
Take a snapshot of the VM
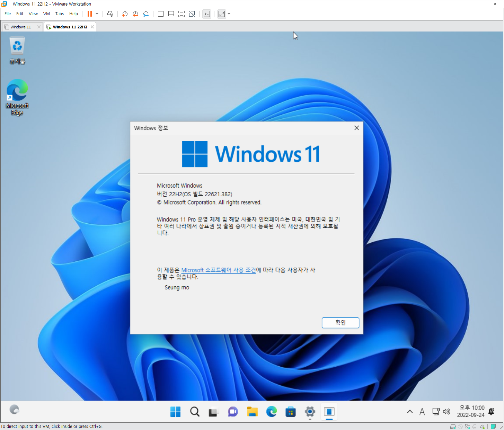pyautogui.click(x=125, y=14)
